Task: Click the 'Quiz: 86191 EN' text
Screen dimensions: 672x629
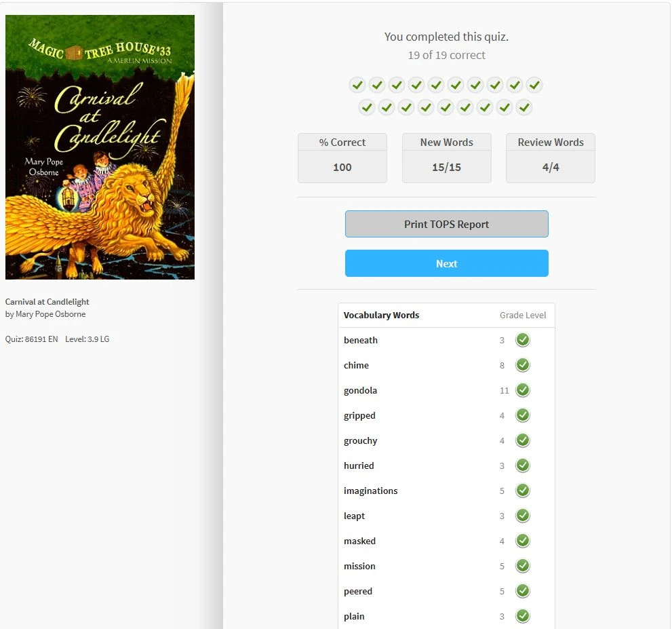Action: [x=31, y=339]
